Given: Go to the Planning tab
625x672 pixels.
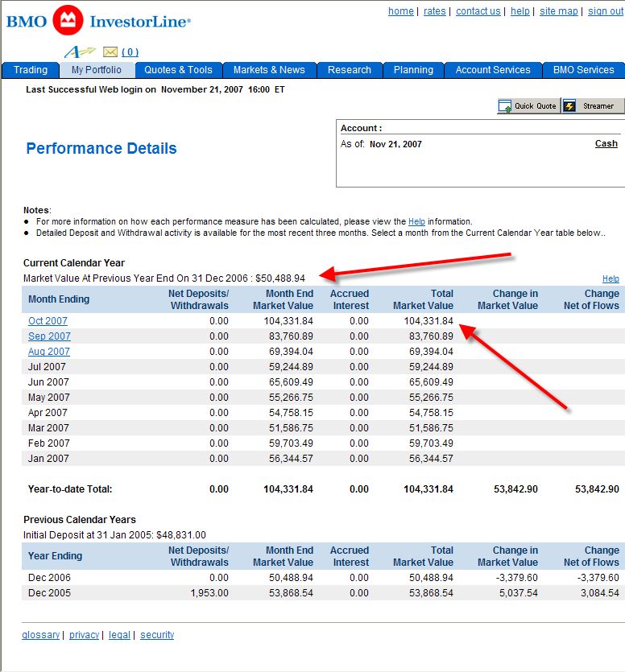Looking at the screenshot, I should pos(413,70).
